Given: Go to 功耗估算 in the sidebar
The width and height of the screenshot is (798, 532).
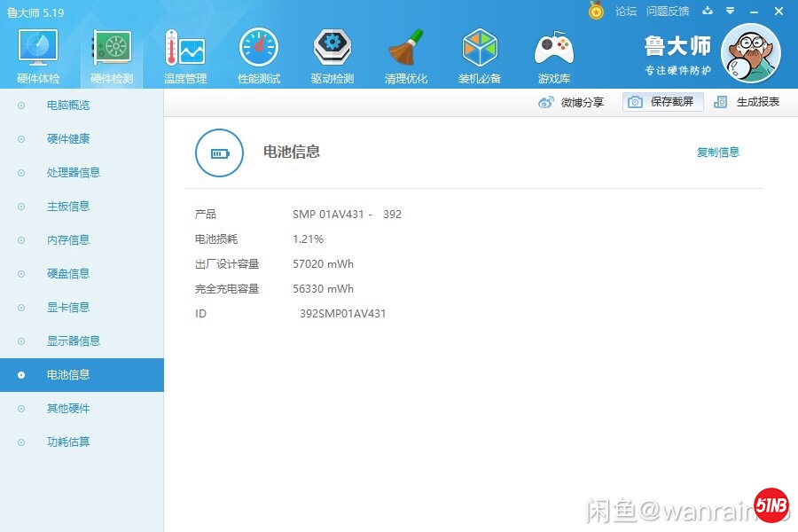Looking at the screenshot, I should tap(67, 442).
